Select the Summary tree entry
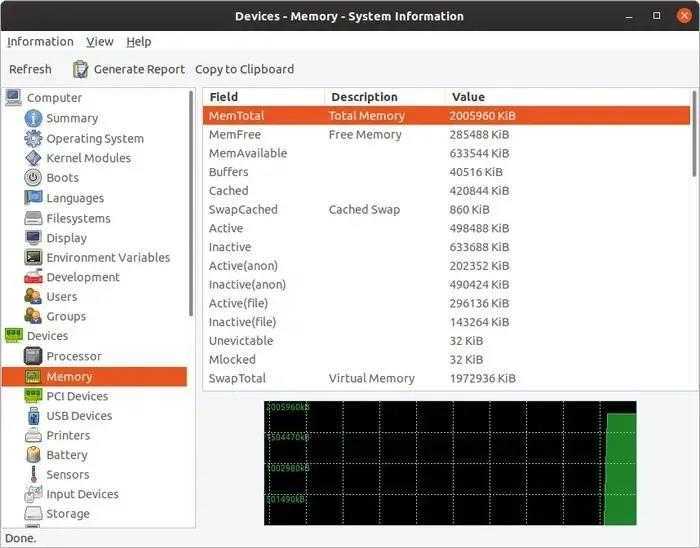The height and width of the screenshot is (548, 700). pyautogui.click(x=72, y=118)
